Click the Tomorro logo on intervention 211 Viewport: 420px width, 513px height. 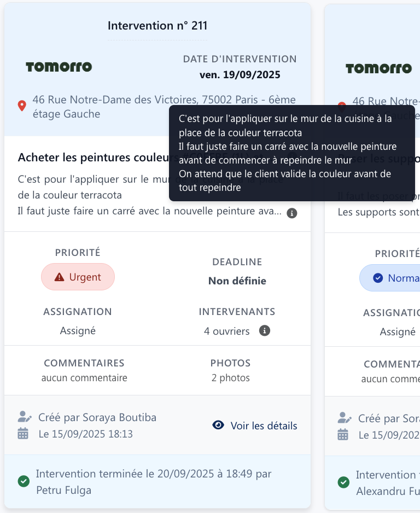[59, 67]
